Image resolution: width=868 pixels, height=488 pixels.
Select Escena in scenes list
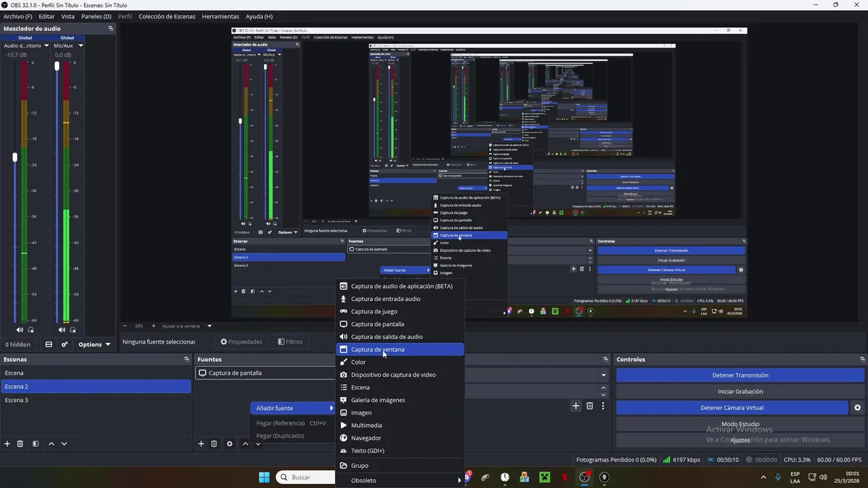(96, 373)
